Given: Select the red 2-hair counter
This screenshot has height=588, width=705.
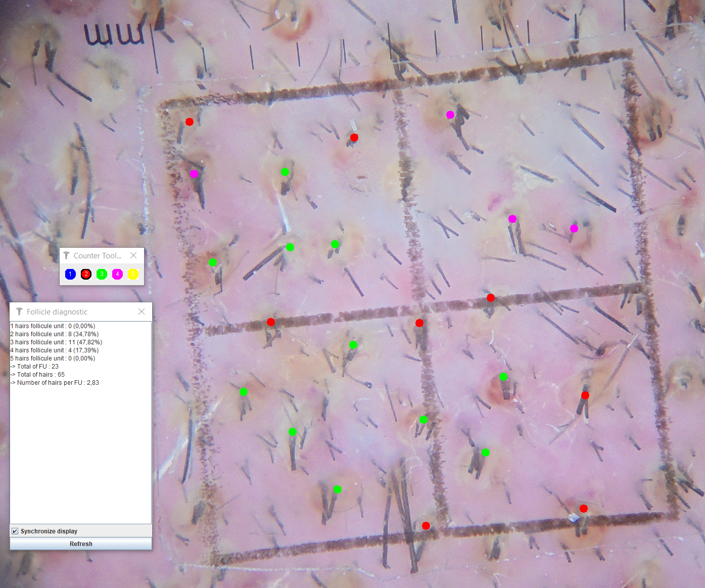Looking at the screenshot, I should (x=86, y=274).
